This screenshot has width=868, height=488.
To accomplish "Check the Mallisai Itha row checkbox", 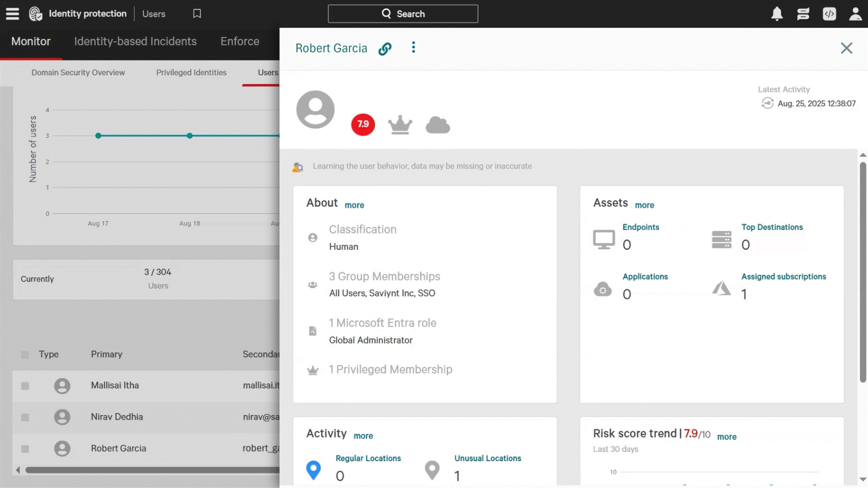I will pos(25,386).
